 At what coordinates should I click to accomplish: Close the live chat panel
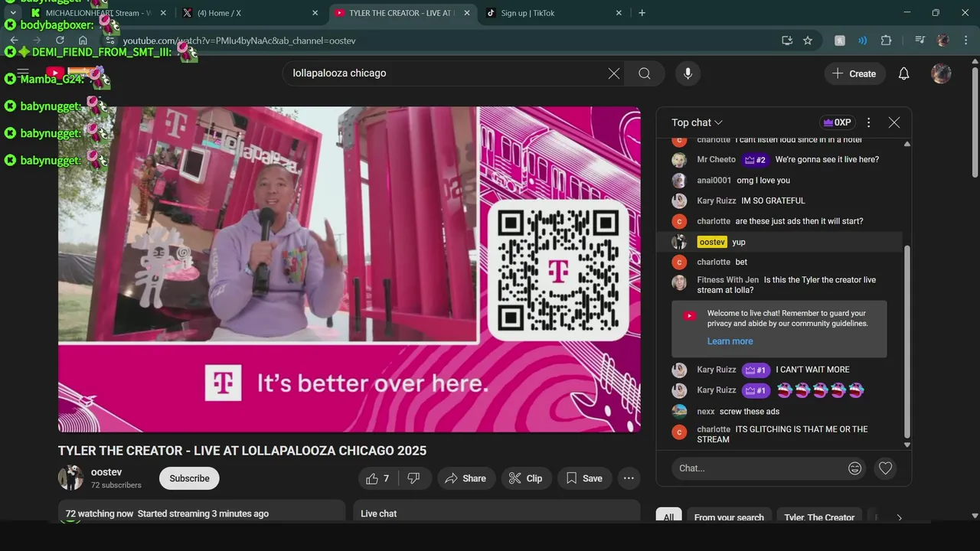(893, 122)
